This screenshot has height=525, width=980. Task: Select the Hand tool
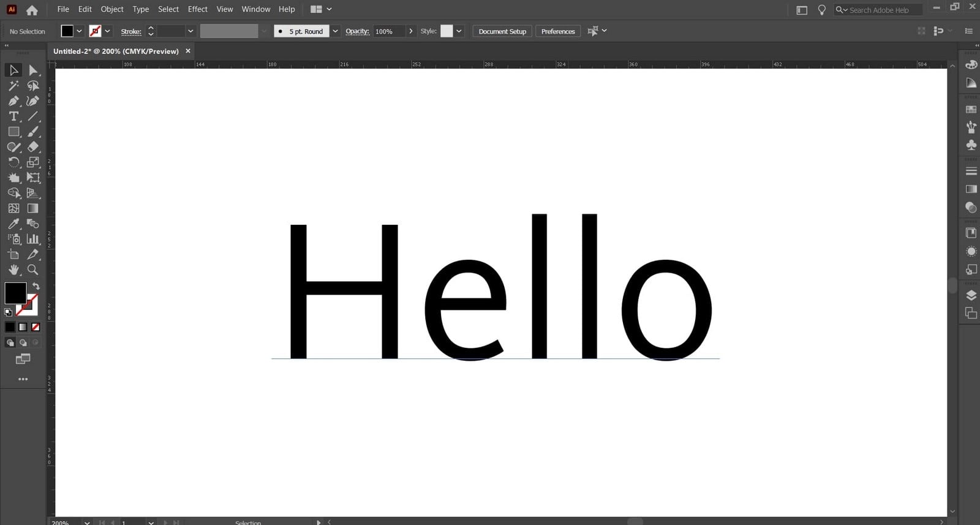[13, 270]
